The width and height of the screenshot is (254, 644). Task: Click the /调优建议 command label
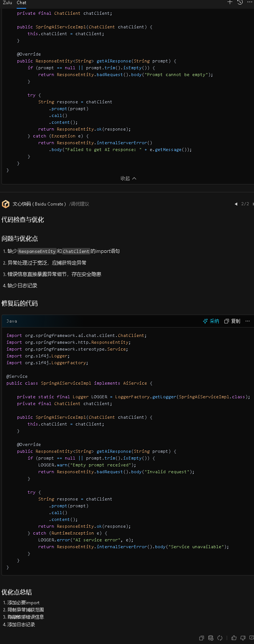[79, 204]
